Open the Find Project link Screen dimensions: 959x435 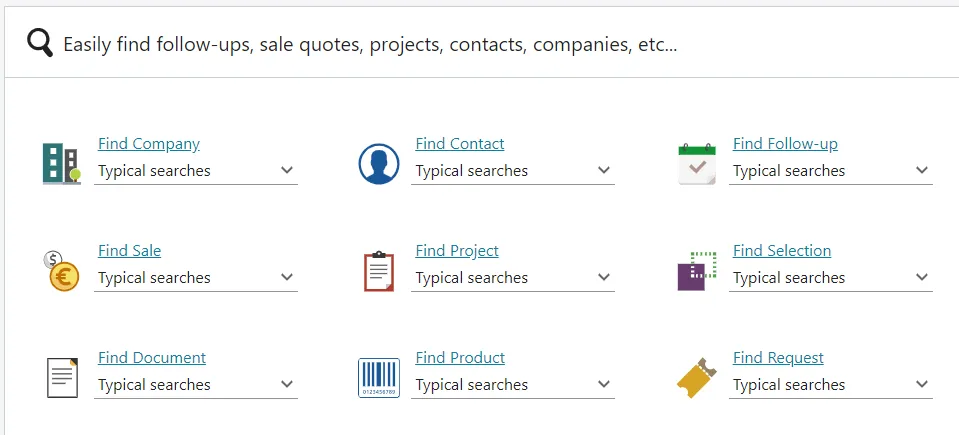tap(457, 251)
